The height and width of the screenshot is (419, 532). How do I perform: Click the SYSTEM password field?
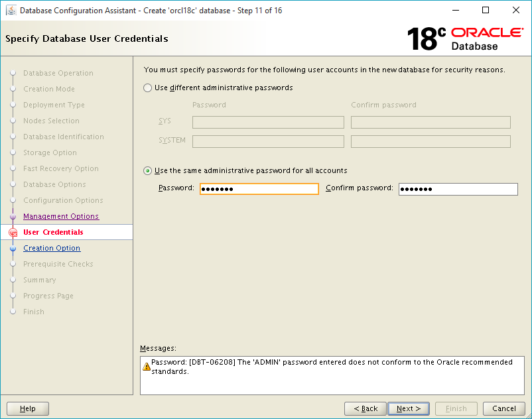tap(268, 141)
